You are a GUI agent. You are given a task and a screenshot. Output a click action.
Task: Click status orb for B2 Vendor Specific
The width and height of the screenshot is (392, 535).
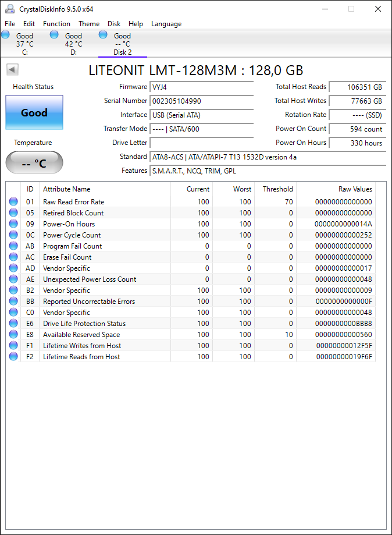pyautogui.click(x=13, y=290)
